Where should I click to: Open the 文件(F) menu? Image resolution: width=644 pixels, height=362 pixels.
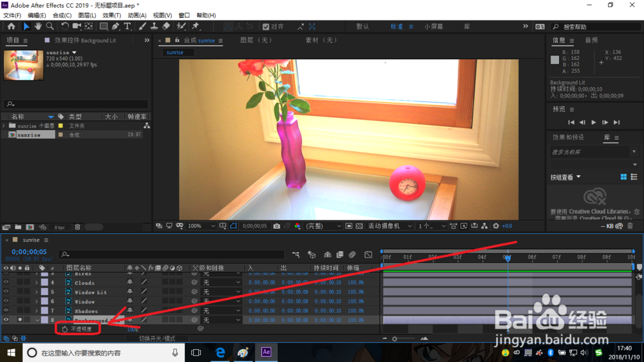click(12, 15)
